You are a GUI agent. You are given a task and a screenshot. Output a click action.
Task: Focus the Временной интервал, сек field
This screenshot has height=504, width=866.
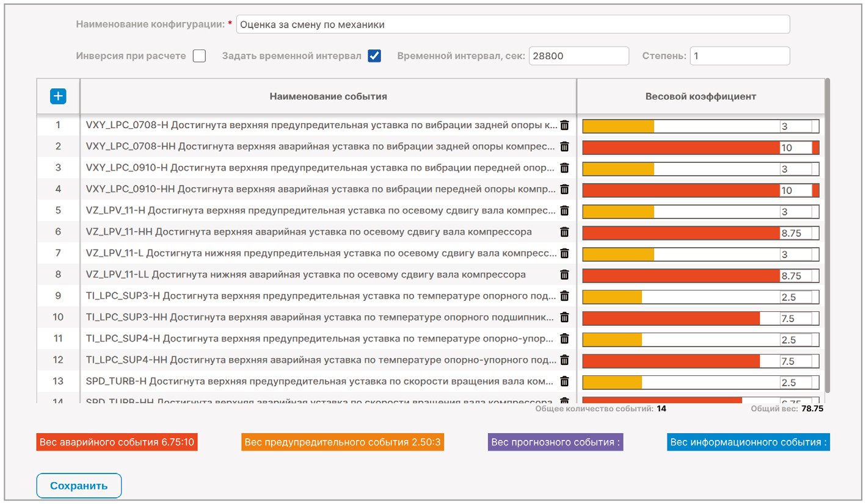tap(578, 56)
